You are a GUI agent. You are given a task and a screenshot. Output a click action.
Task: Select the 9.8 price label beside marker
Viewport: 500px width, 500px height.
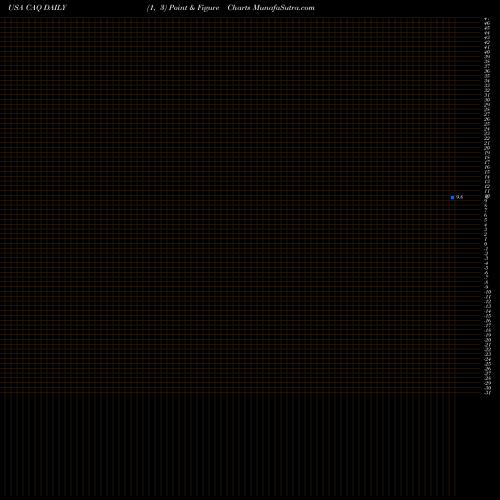click(x=459, y=197)
